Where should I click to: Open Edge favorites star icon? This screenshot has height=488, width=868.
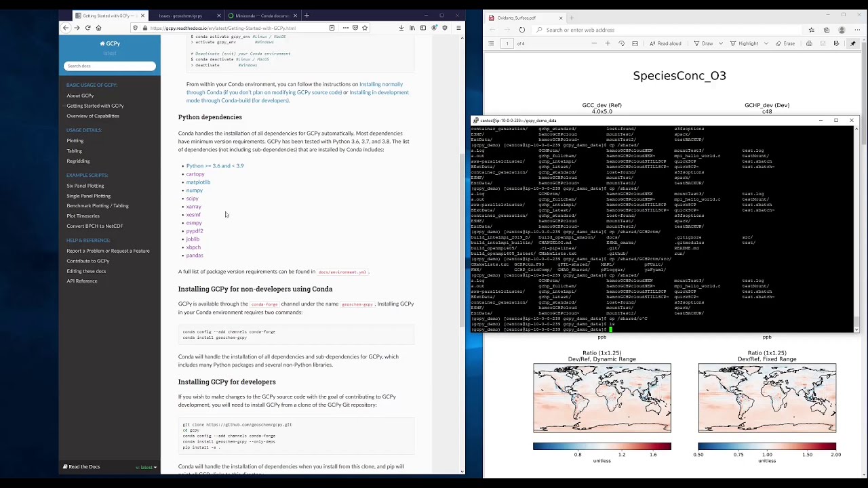811,30
